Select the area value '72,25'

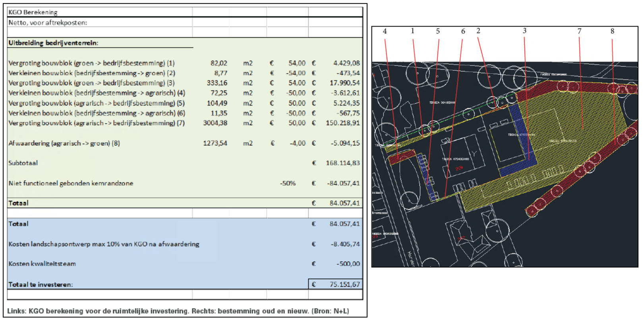click(219, 93)
